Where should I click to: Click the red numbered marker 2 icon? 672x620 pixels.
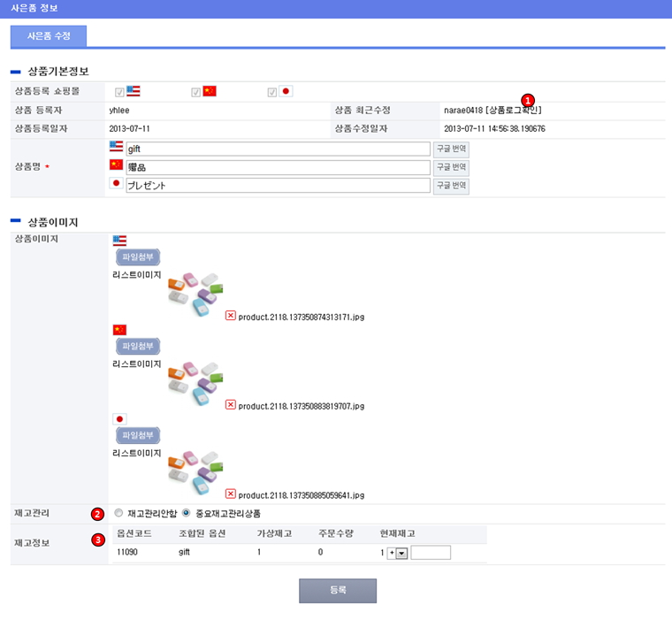click(97, 514)
